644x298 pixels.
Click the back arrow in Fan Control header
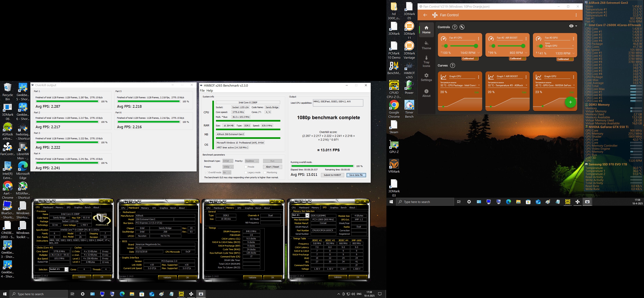pyautogui.click(x=425, y=15)
